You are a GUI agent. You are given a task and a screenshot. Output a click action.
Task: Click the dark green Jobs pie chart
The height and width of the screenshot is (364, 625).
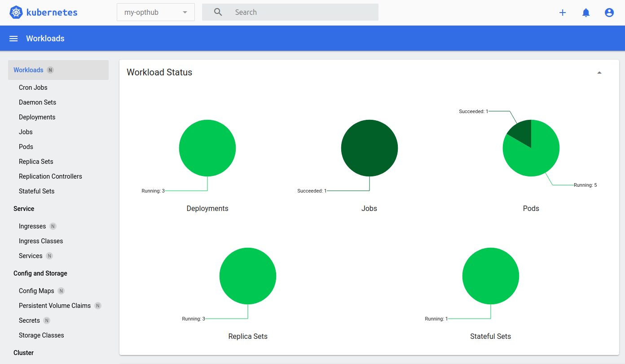370,148
